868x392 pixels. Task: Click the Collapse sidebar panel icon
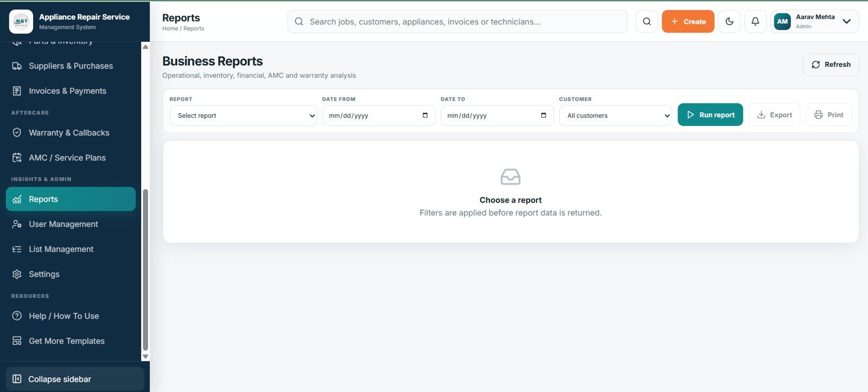[17, 379]
